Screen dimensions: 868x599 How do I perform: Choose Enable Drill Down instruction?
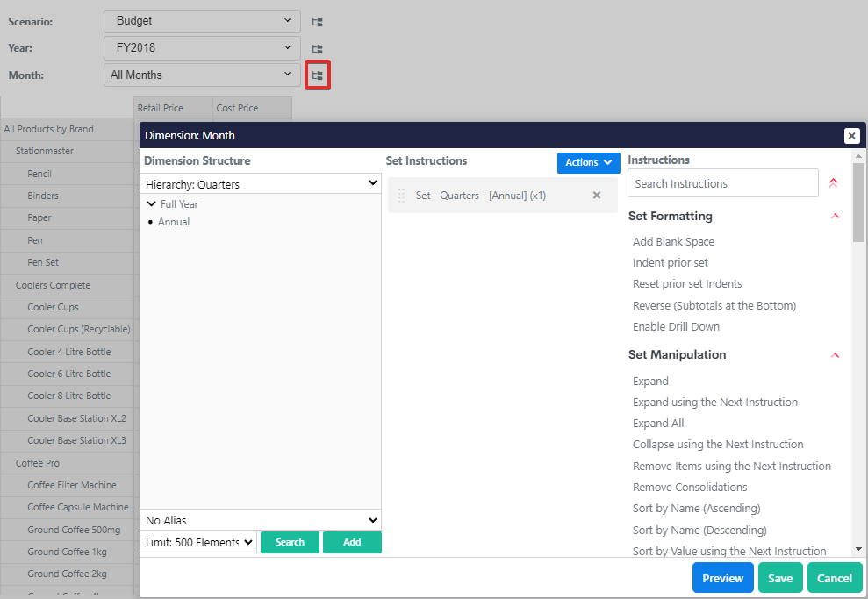(x=676, y=327)
